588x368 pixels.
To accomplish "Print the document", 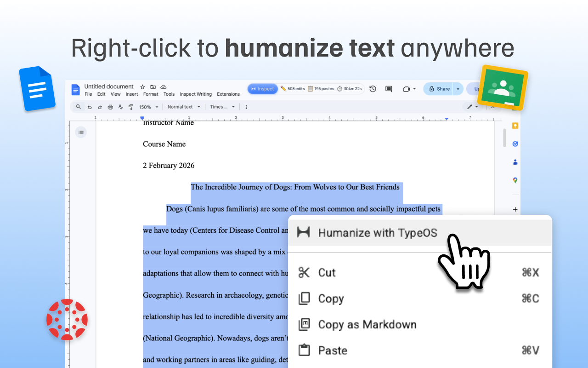I will [x=110, y=107].
